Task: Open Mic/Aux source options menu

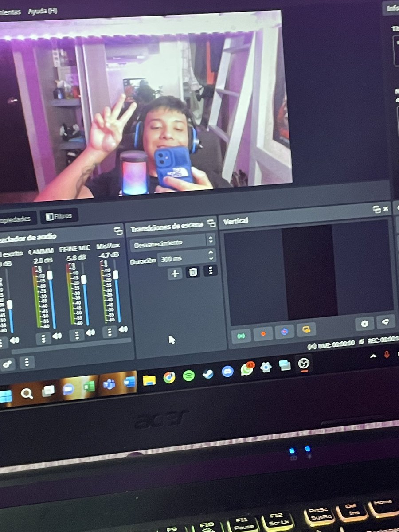Action: (110, 331)
